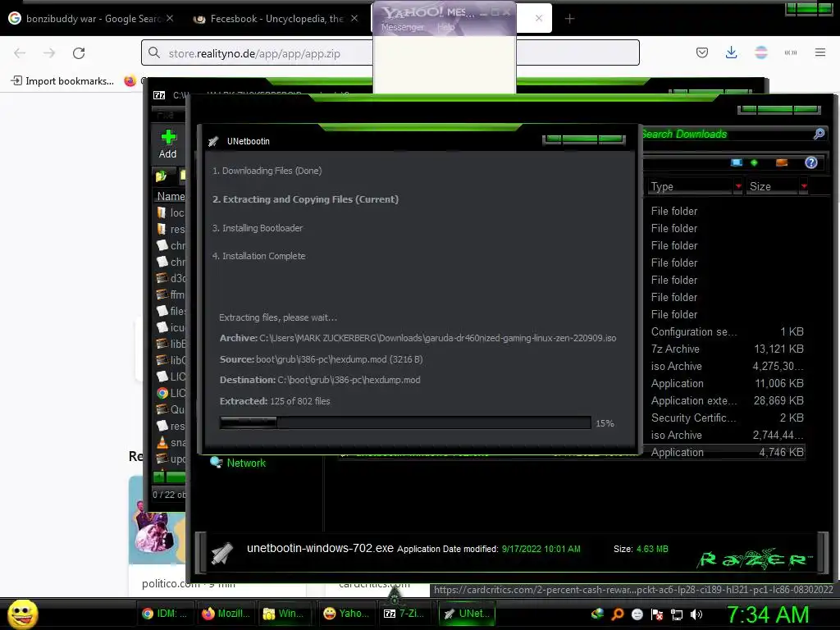Viewport: 840px width, 630px height.
Task: Close the bonzibuddy war tab
Action: [x=170, y=18]
